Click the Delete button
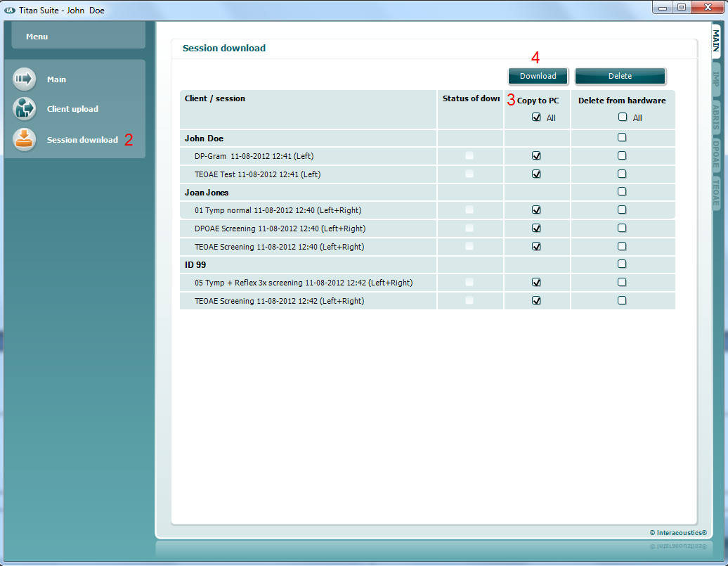The image size is (728, 566). (x=620, y=76)
